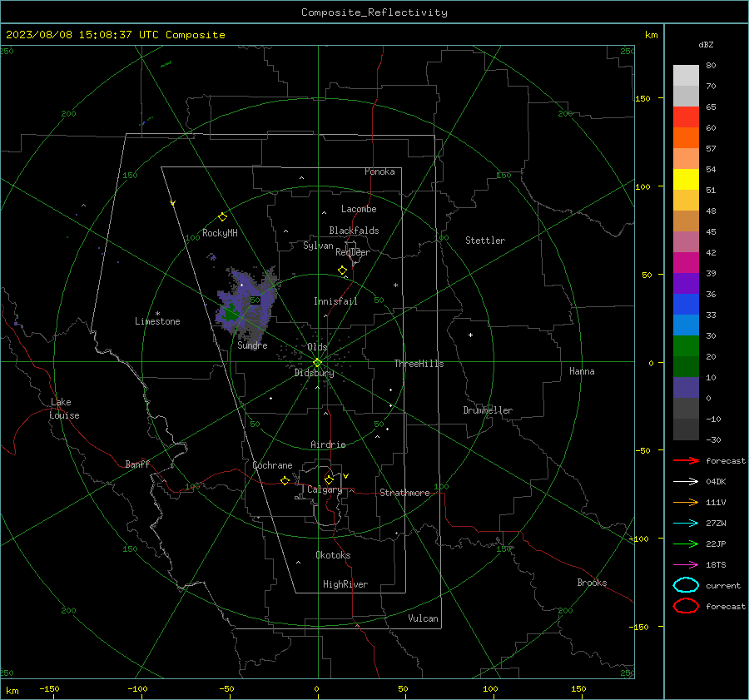Click the ThreeHills label
This screenshot has width=749, height=700.
[x=419, y=364]
